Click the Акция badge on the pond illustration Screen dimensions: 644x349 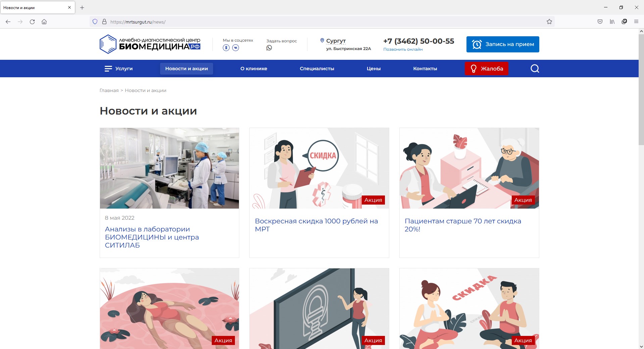(223, 340)
